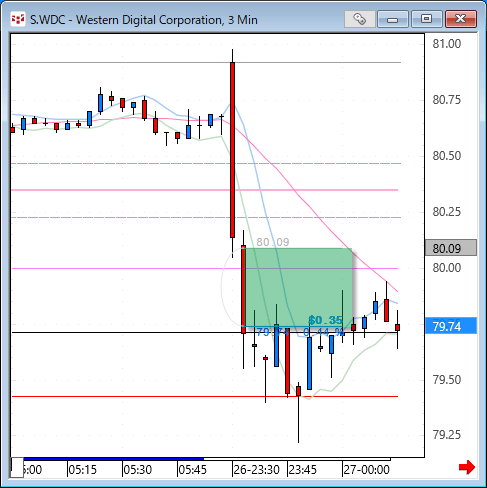Click the 23:45 time label
The width and height of the screenshot is (487, 488).
click(302, 470)
